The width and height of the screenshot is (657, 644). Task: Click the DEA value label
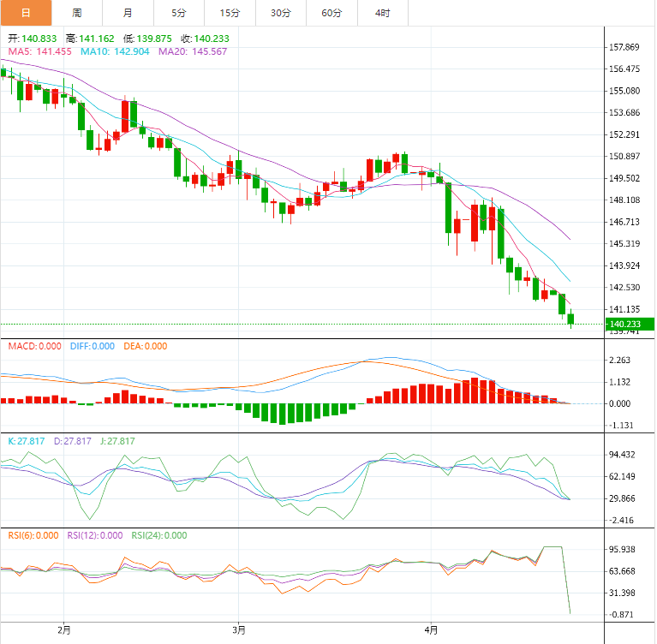point(146,346)
